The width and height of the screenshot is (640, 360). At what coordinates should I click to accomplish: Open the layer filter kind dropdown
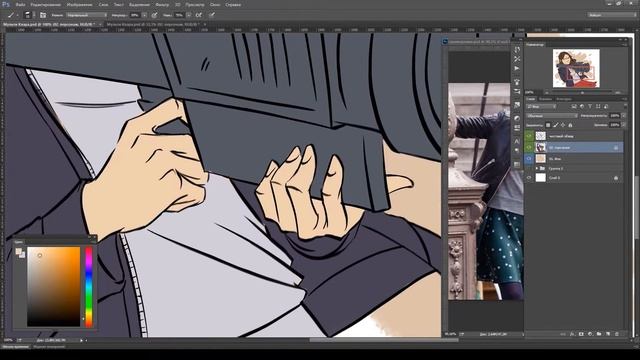click(541, 107)
